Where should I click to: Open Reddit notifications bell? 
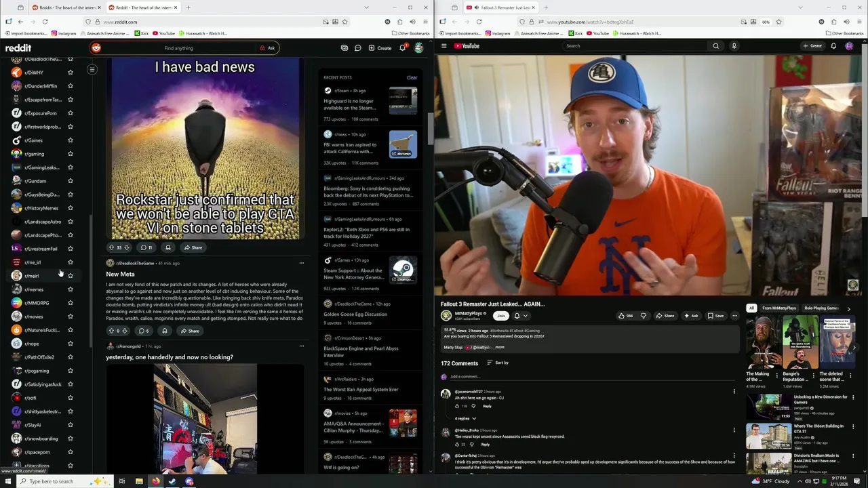point(402,48)
